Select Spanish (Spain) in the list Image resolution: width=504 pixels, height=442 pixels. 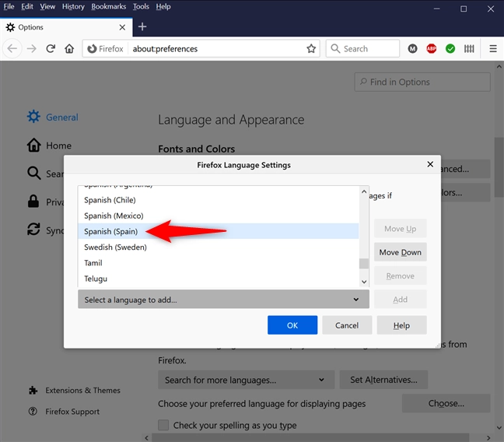tap(219, 231)
